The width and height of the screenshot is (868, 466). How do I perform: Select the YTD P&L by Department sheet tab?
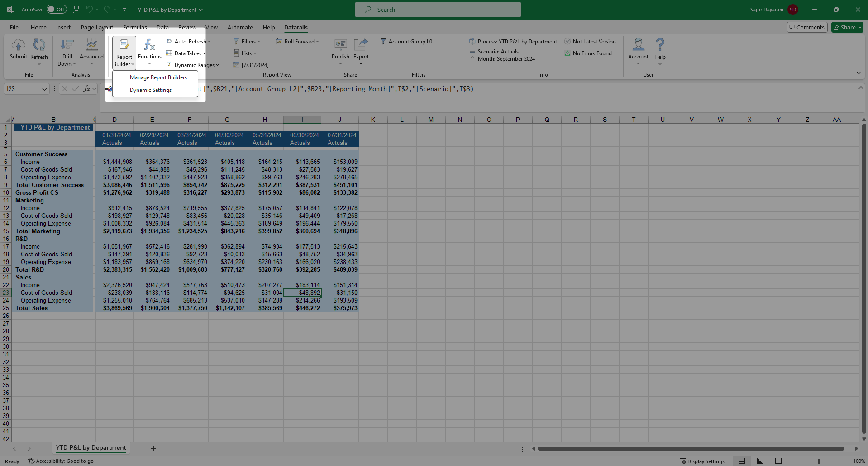tap(91, 448)
